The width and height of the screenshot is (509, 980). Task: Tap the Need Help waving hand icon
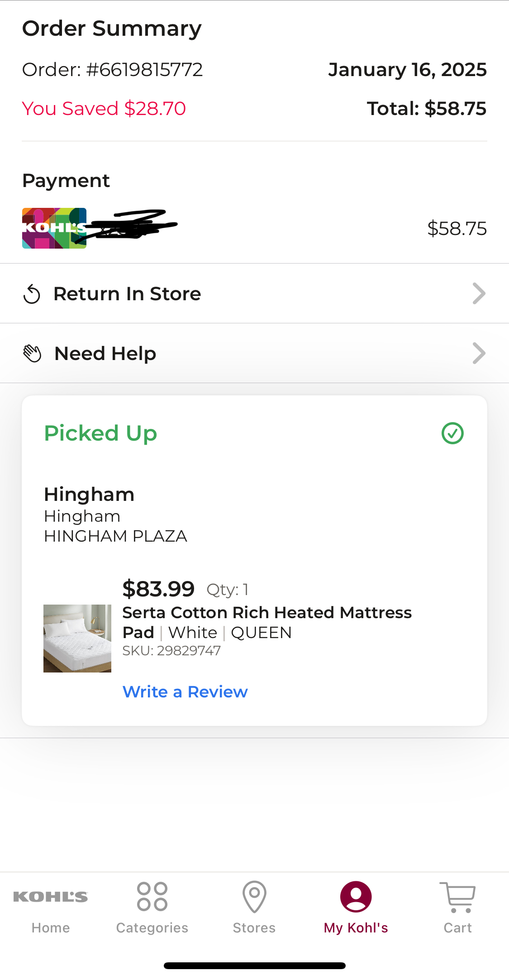(x=32, y=354)
